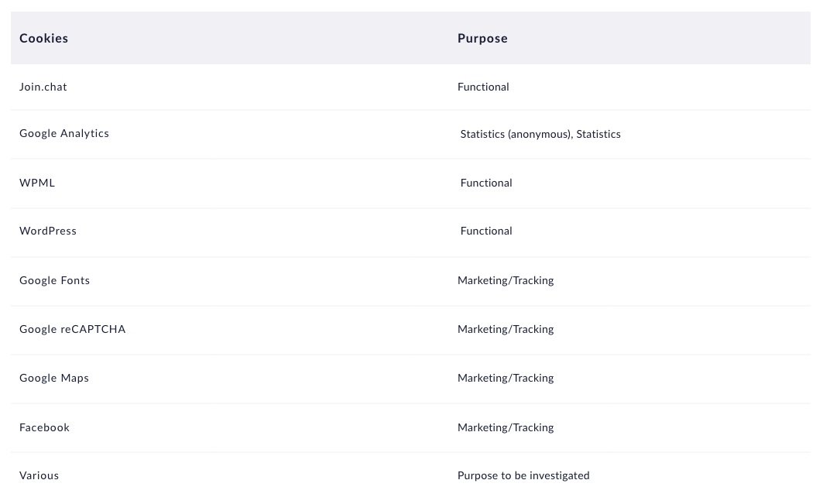Click Marketing/Tracking in Facebook row
The image size is (823, 504).
tap(506, 427)
